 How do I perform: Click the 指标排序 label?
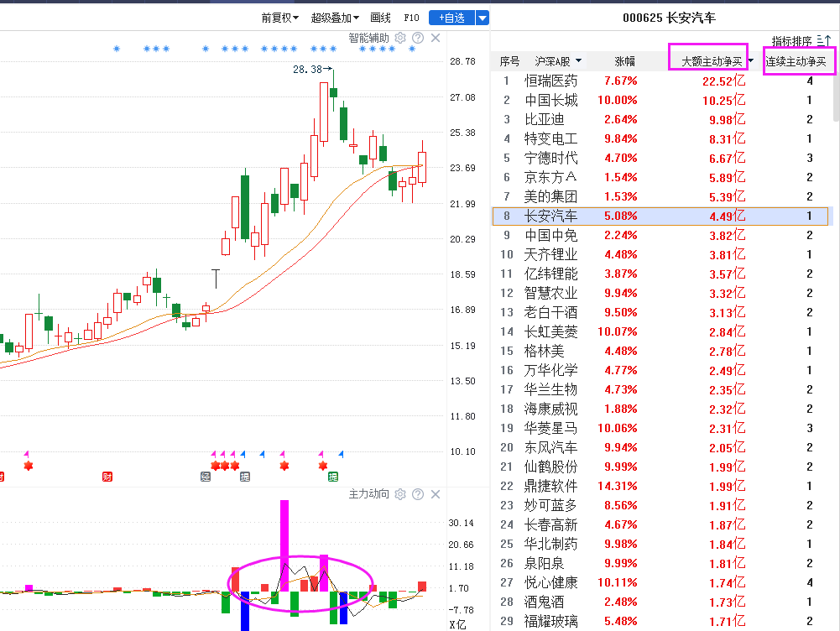point(792,41)
